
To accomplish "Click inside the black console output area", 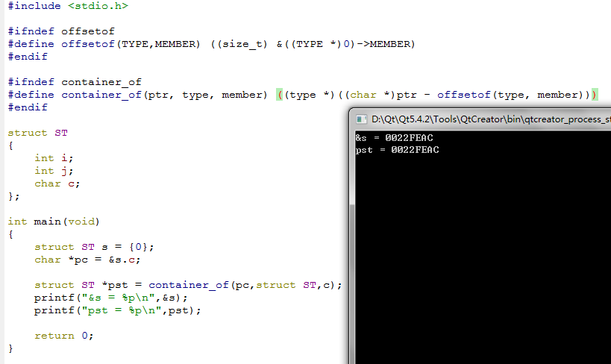I will point(483,248).
